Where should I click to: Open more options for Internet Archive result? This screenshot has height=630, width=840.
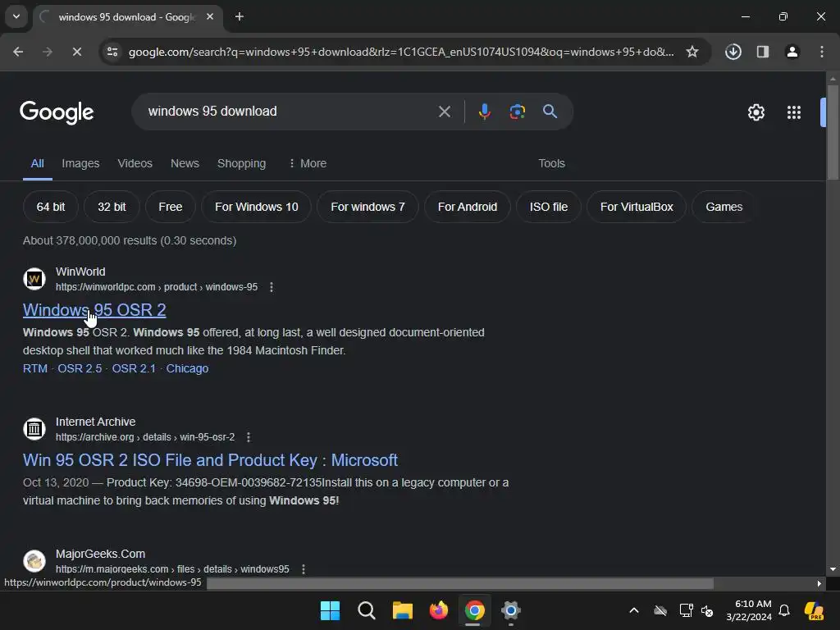pos(249,437)
